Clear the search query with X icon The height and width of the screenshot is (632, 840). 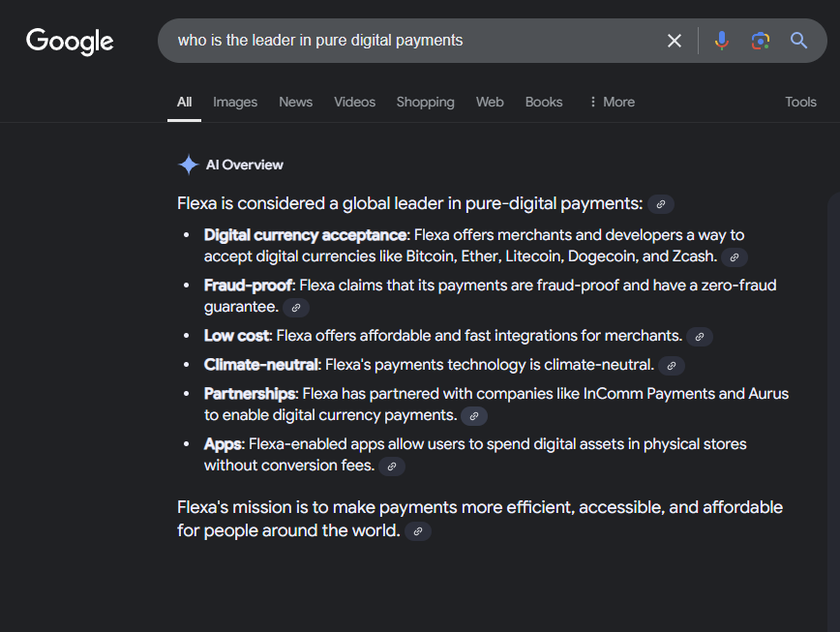point(675,41)
